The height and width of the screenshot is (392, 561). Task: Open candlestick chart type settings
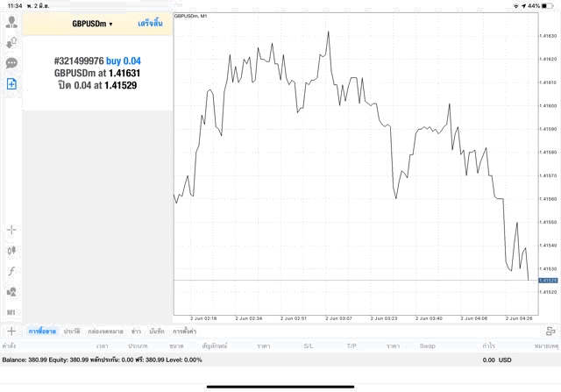[x=11, y=250]
